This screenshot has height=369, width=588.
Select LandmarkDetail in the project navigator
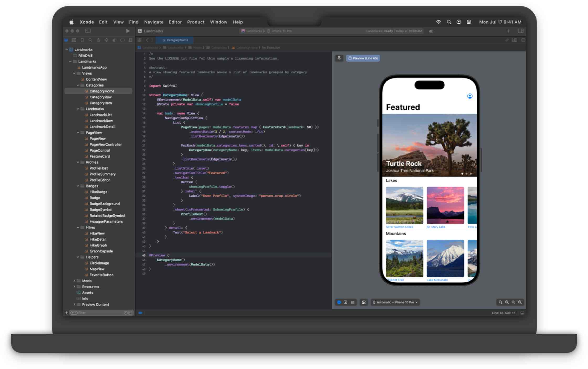[103, 126]
